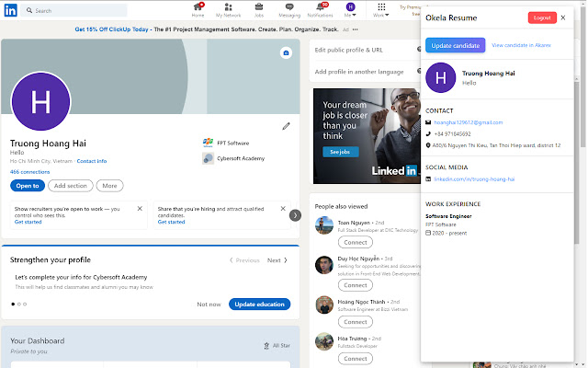Open the 466 connections link
The height and width of the screenshot is (368, 588).
(29, 172)
